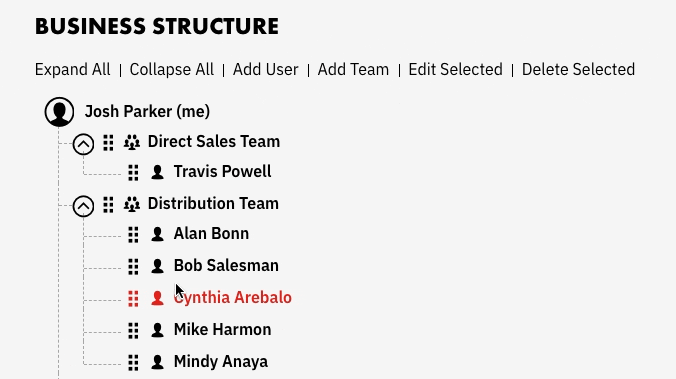Click Delete Selected
Image resolution: width=676 pixels, height=379 pixels.
[x=578, y=69]
